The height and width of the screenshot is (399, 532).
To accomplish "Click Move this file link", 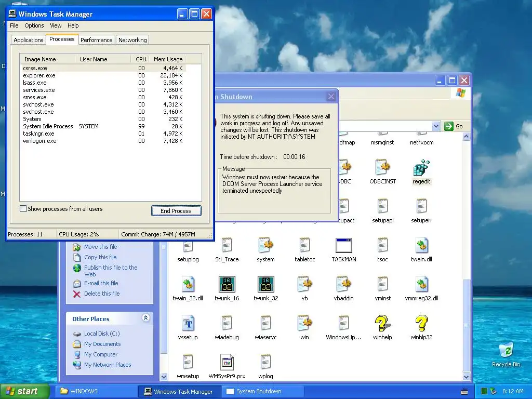I will [x=100, y=247].
